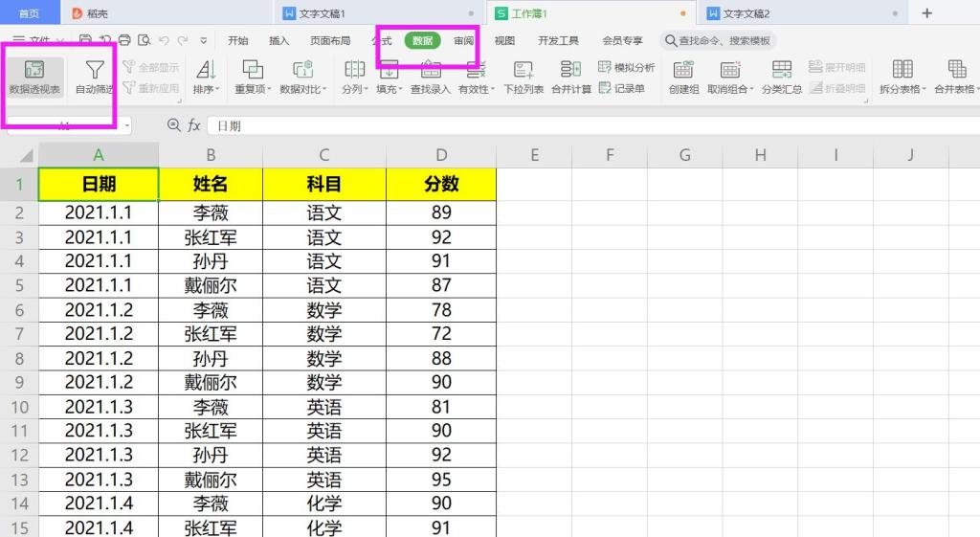The width and height of the screenshot is (980, 537).
Task: Click the Record Form (记录单) button
Action: [621, 88]
